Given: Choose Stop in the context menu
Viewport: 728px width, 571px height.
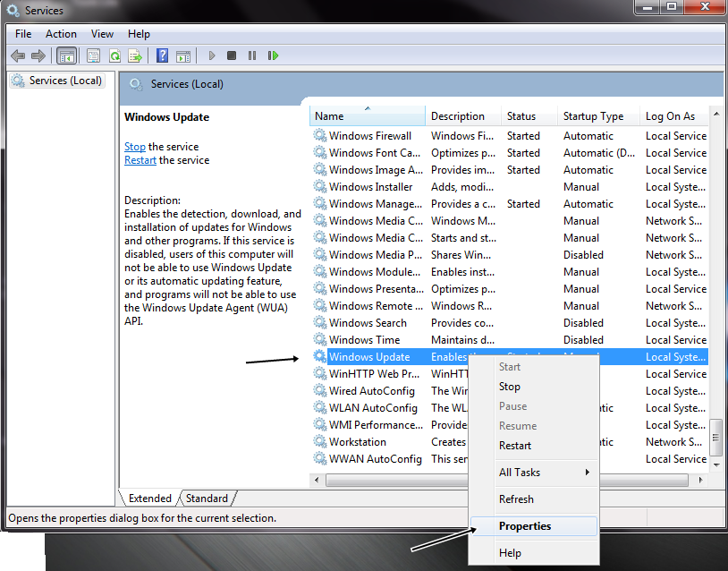Looking at the screenshot, I should pyautogui.click(x=534, y=387).
